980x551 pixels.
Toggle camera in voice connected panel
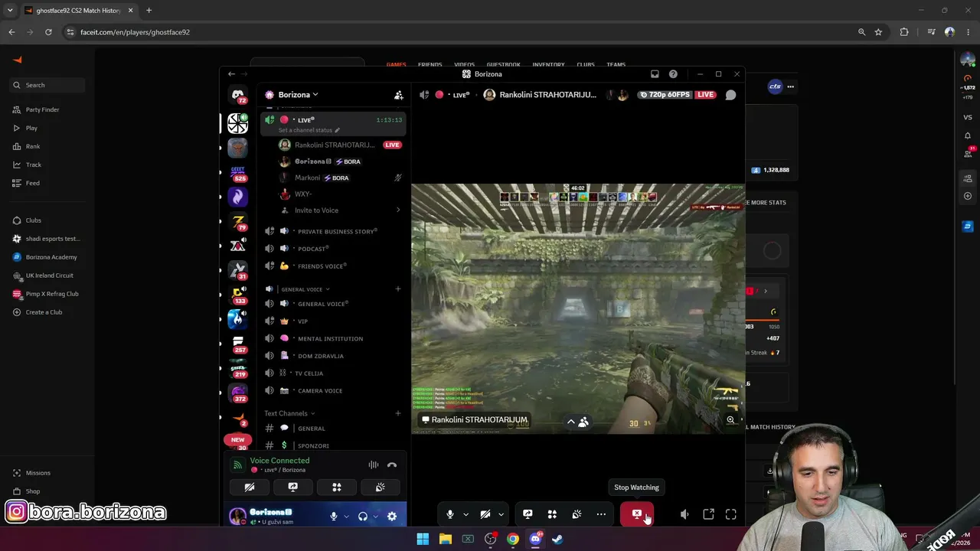pos(250,487)
